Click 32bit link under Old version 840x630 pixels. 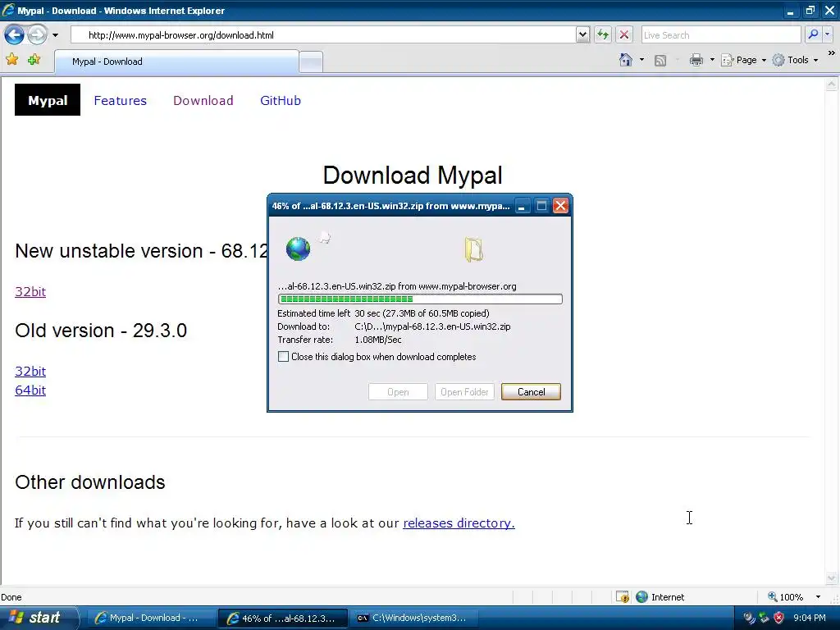click(30, 372)
